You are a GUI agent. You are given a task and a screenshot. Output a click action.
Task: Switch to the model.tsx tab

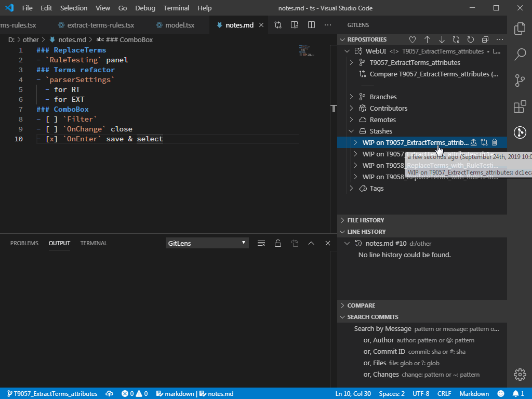pyautogui.click(x=175, y=25)
